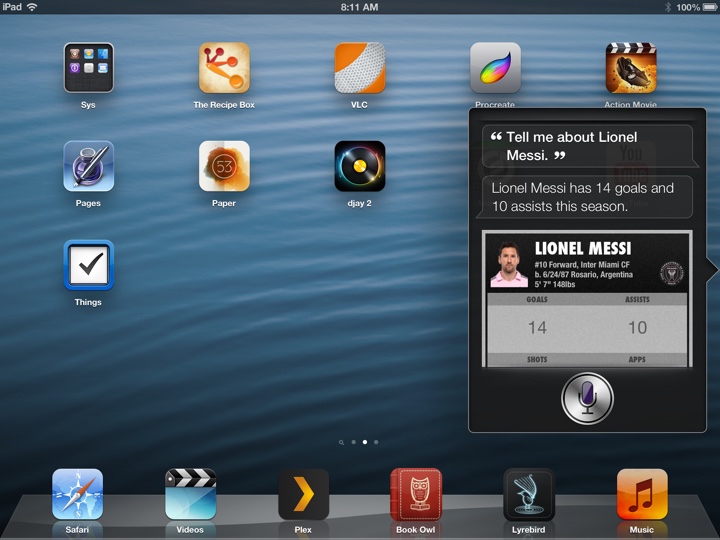720x540 pixels.
Task: Launch the djay 2 app
Action: click(360, 166)
